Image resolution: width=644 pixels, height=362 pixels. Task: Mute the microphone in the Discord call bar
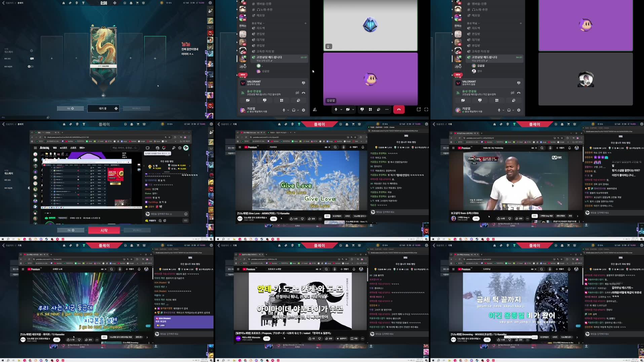336,109
